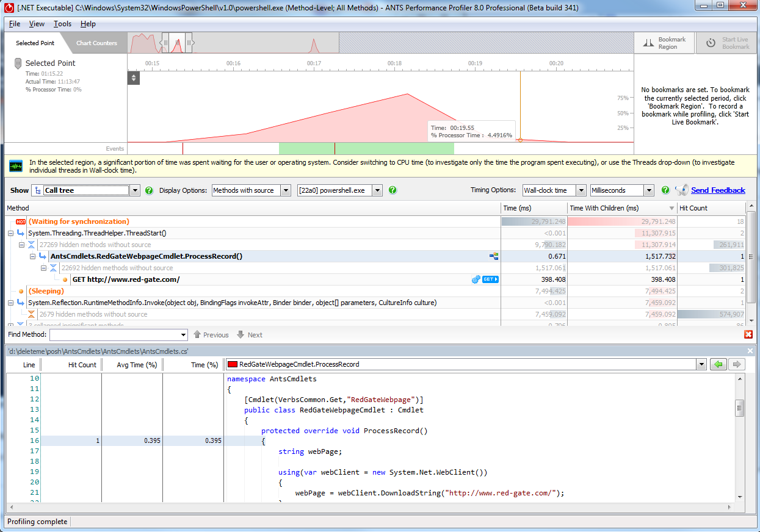This screenshot has height=532, width=760.
Task: Open the Send Feedback link
Action: (718, 190)
